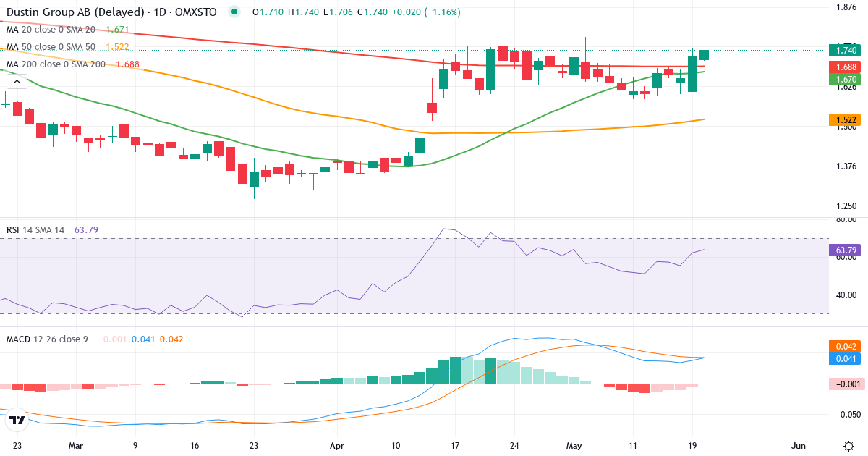
Task: Click the MACD 0.042 orange axis label
Action: (845, 347)
